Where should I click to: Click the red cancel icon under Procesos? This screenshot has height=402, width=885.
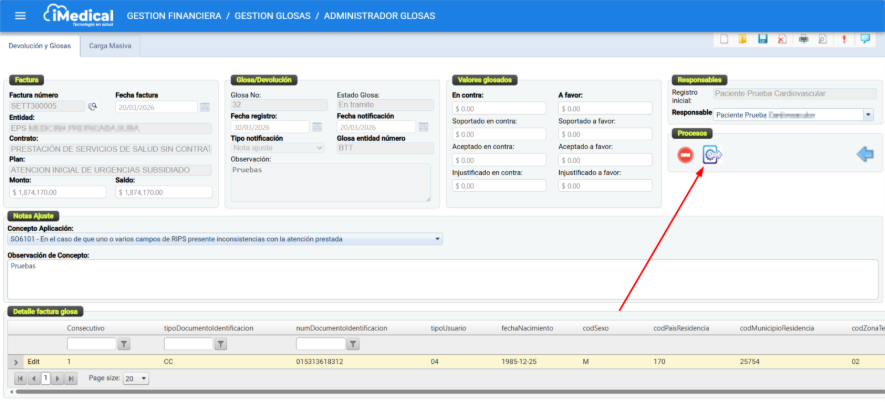point(685,155)
